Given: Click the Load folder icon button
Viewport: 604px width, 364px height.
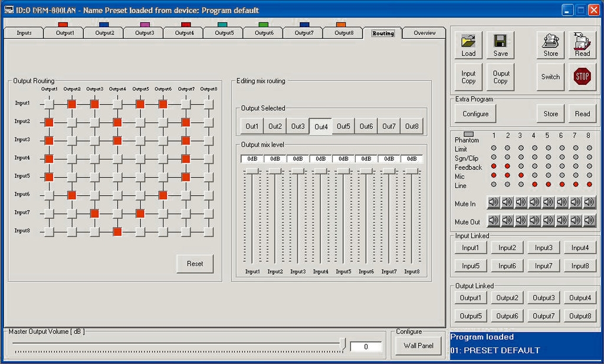Looking at the screenshot, I should pyautogui.click(x=468, y=45).
